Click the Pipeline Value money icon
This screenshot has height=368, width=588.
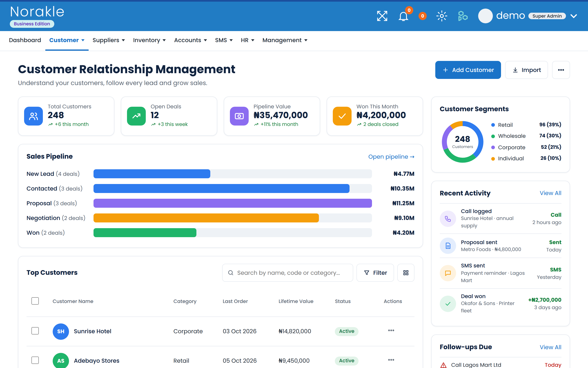pos(239,116)
